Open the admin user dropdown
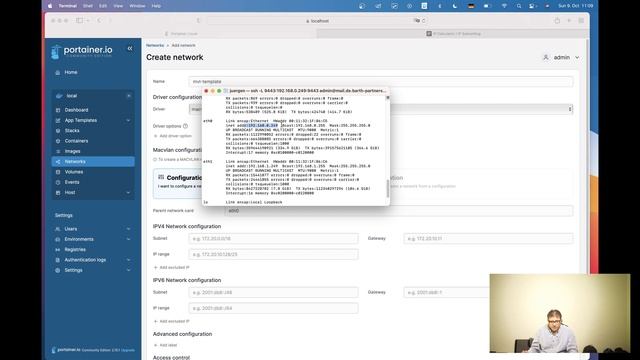 [561, 58]
